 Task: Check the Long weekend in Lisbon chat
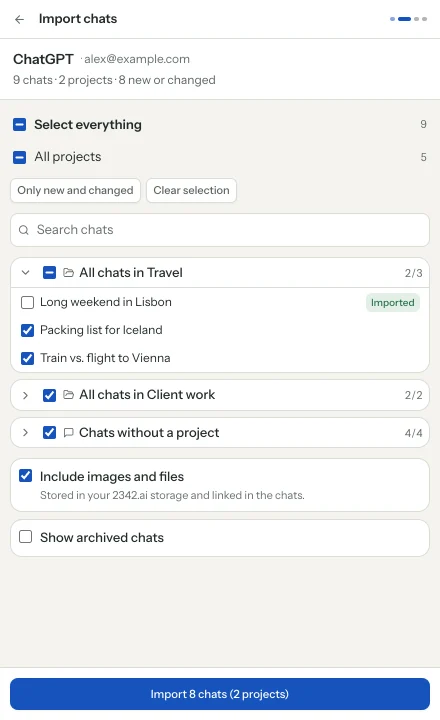coord(28,303)
